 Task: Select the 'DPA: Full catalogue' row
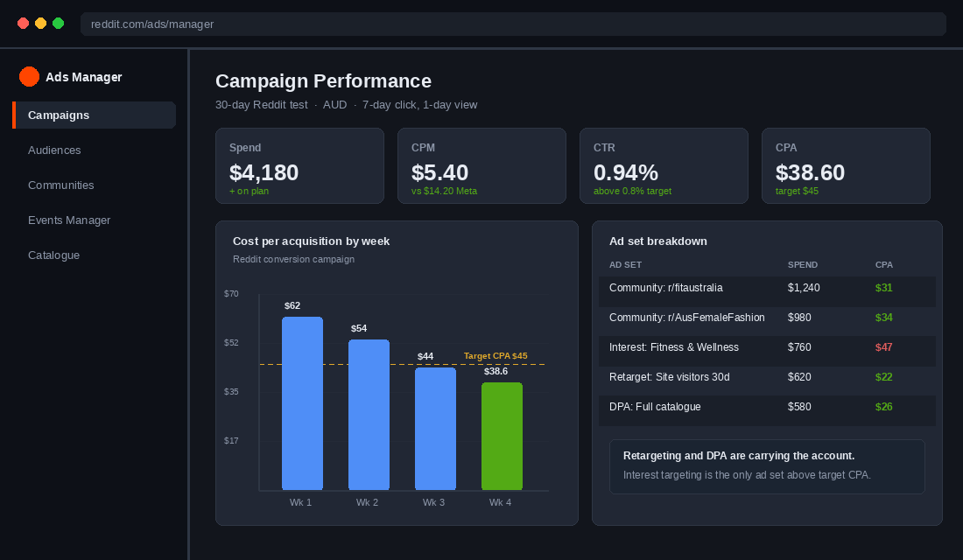(x=767, y=410)
